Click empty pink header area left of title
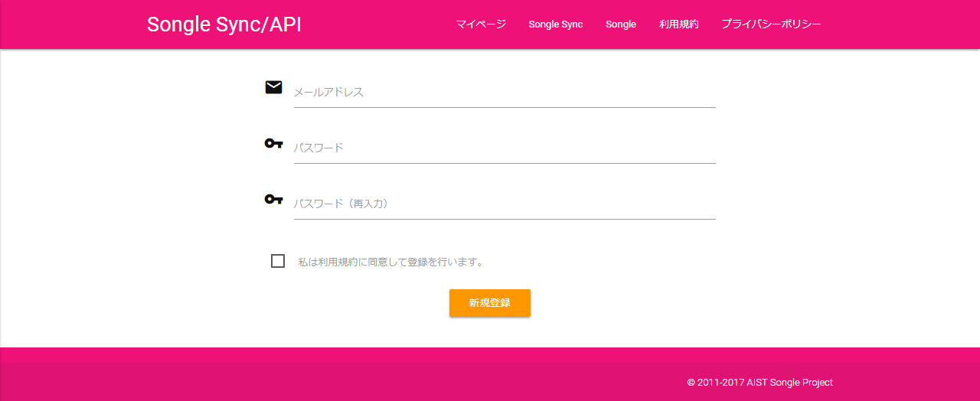This screenshot has height=401, width=980. [x=69, y=24]
